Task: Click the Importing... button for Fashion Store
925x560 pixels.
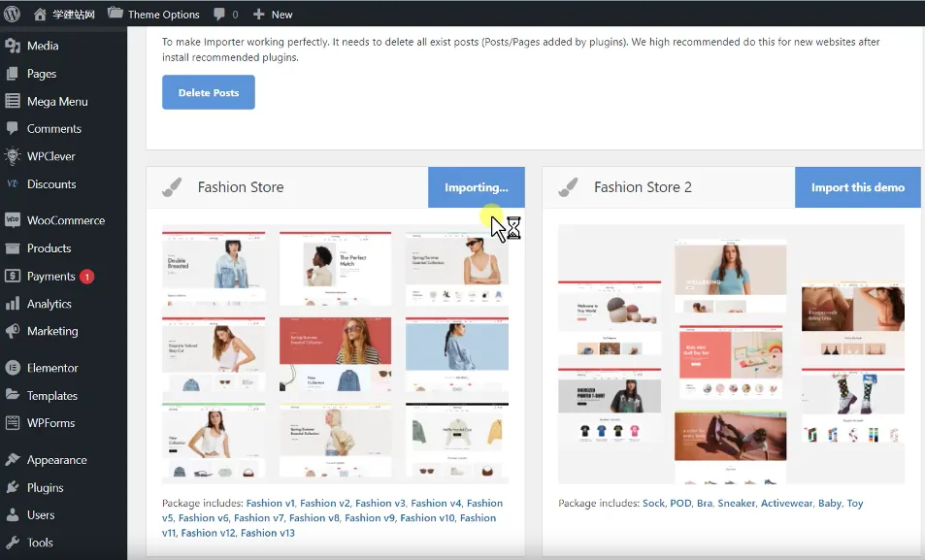Action: click(x=476, y=187)
